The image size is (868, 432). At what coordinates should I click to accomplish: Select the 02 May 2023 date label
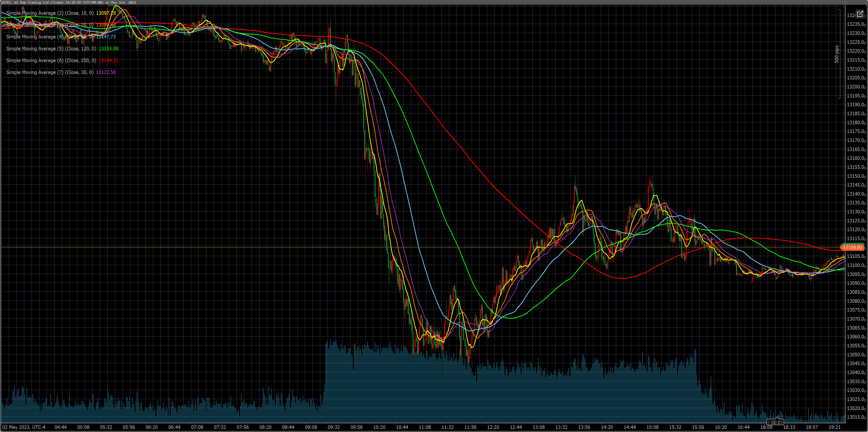point(23,427)
